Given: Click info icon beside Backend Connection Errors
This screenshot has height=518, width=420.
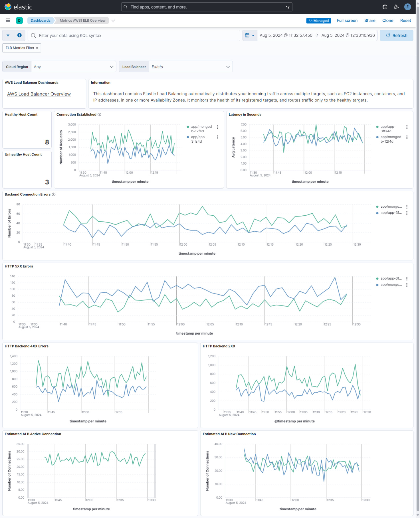Looking at the screenshot, I should 54,195.
